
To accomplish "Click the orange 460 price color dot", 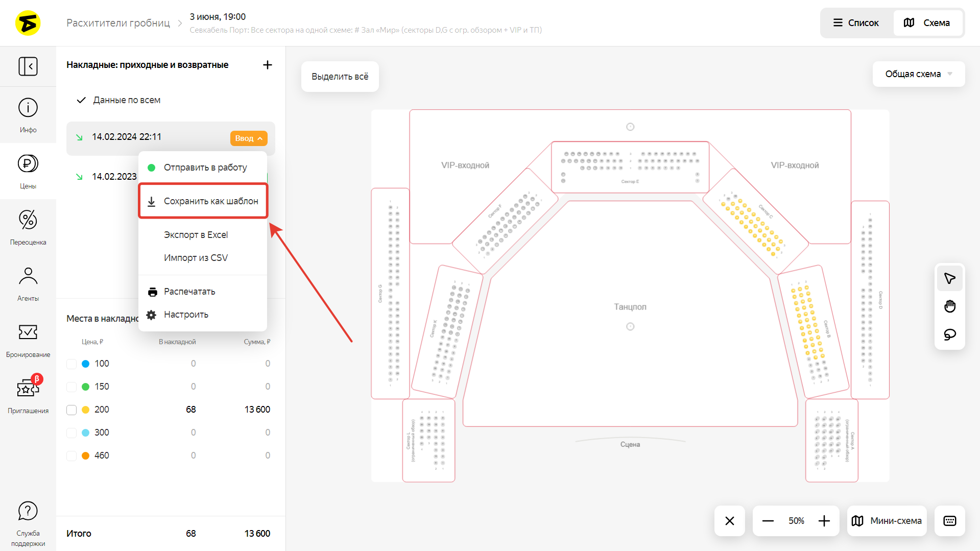I will (x=86, y=456).
